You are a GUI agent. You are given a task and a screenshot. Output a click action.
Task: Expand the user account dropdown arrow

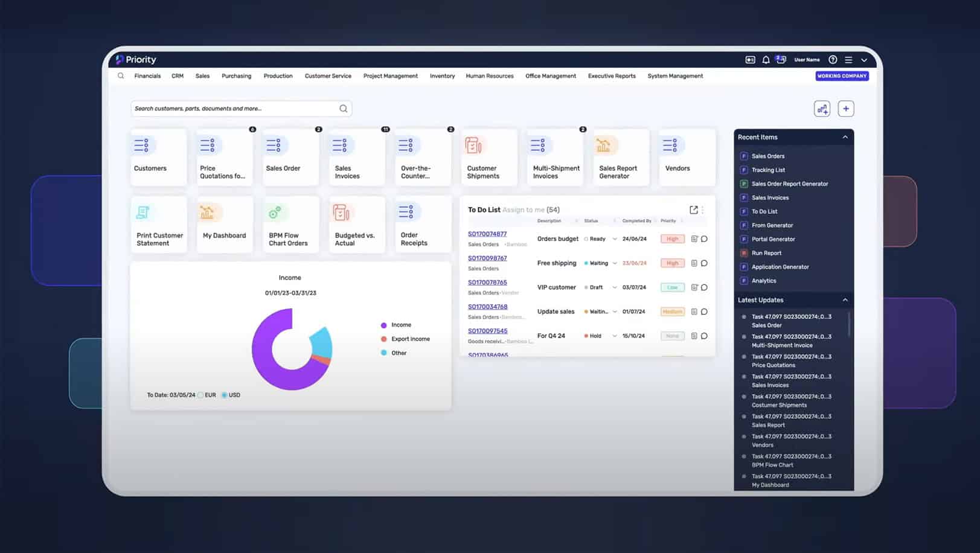(x=864, y=60)
